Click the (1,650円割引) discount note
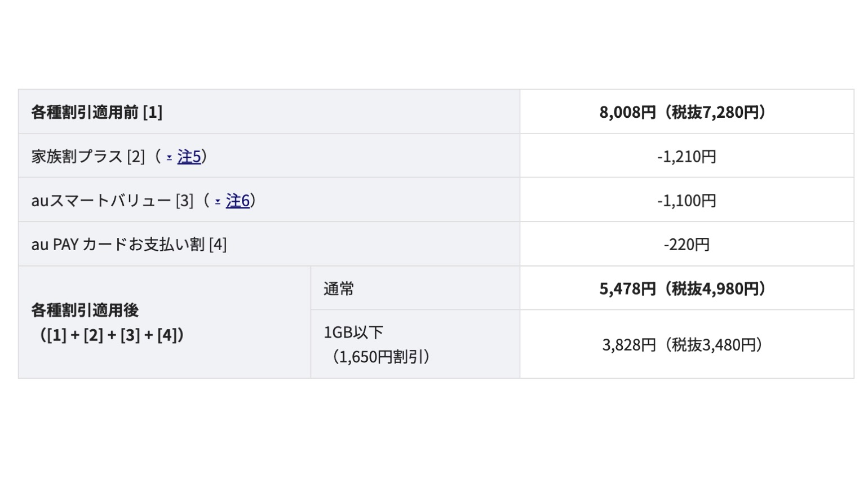Image resolution: width=868 pixels, height=488 pixels. tap(380, 357)
